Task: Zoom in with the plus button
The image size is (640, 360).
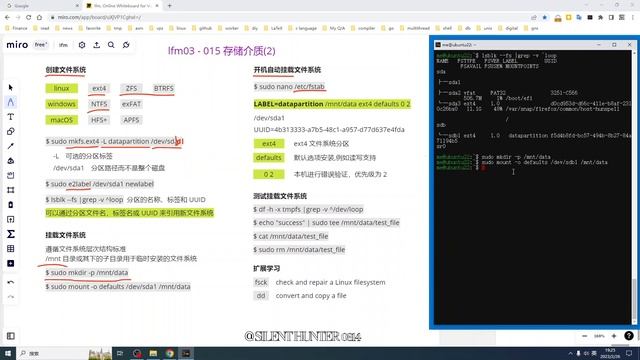Action: 614,336
